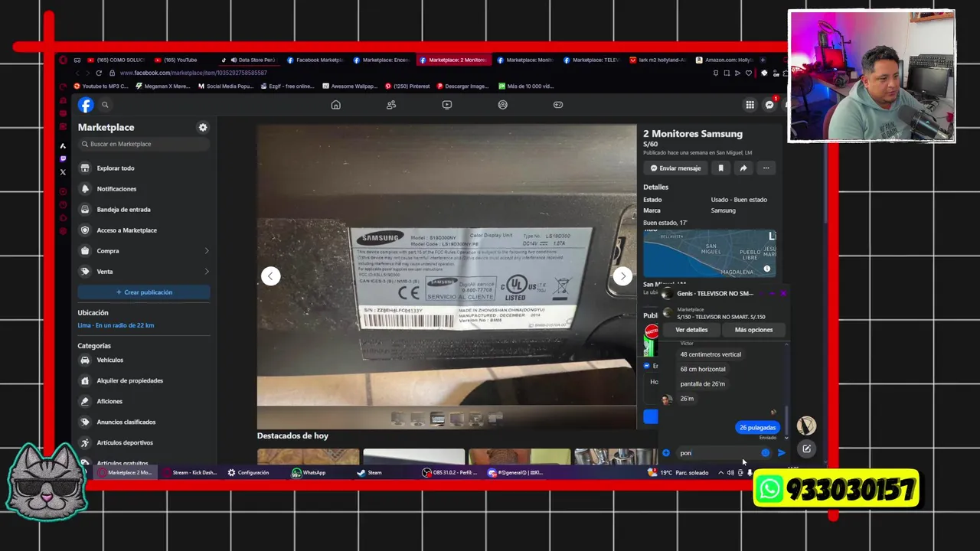980x551 pixels.
Task: Open the Pinterest bookmark
Action: [x=407, y=86]
